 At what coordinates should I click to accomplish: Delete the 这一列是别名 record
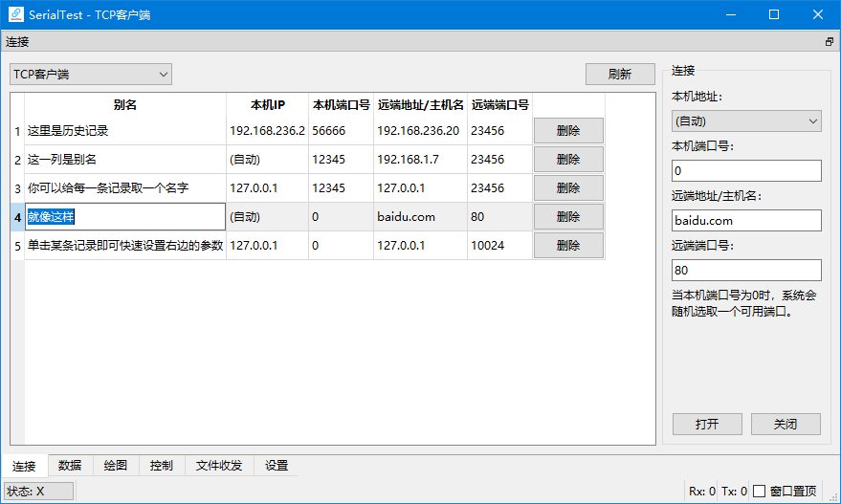point(568,160)
